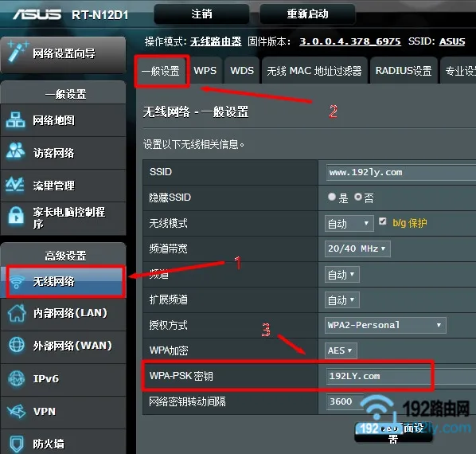Open 访客网络 in the sidebar

pyautogui.click(x=63, y=153)
